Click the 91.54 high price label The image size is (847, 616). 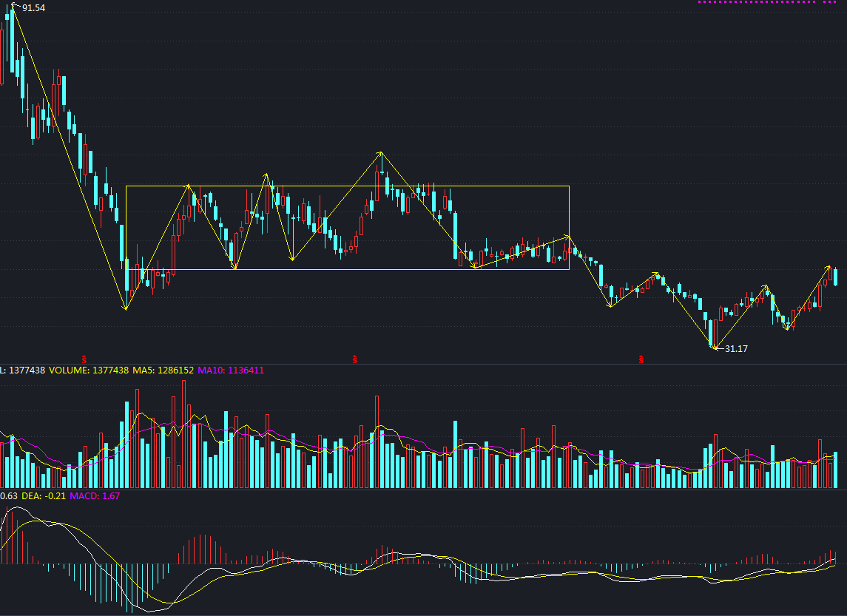coord(33,8)
